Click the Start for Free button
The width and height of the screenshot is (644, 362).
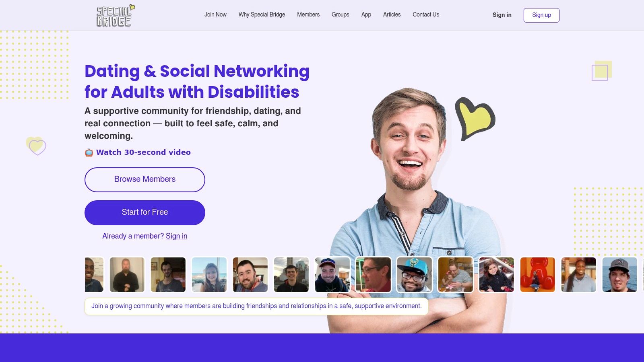(x=145, y=213)
